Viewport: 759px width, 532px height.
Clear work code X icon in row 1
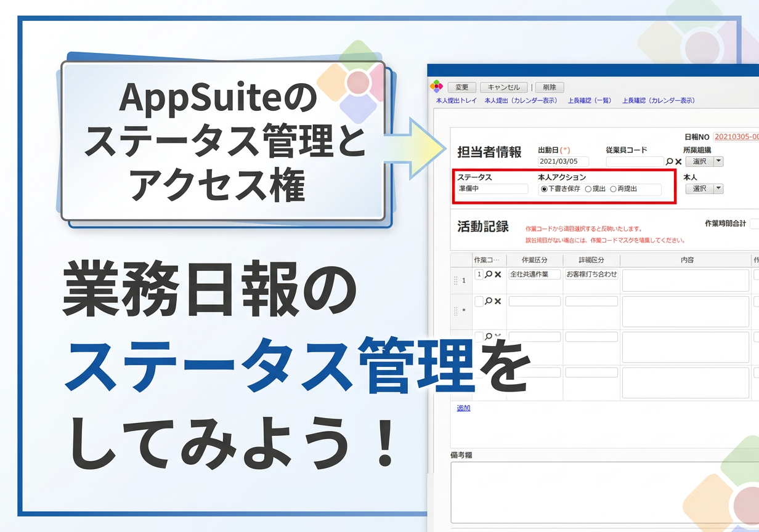498,275
